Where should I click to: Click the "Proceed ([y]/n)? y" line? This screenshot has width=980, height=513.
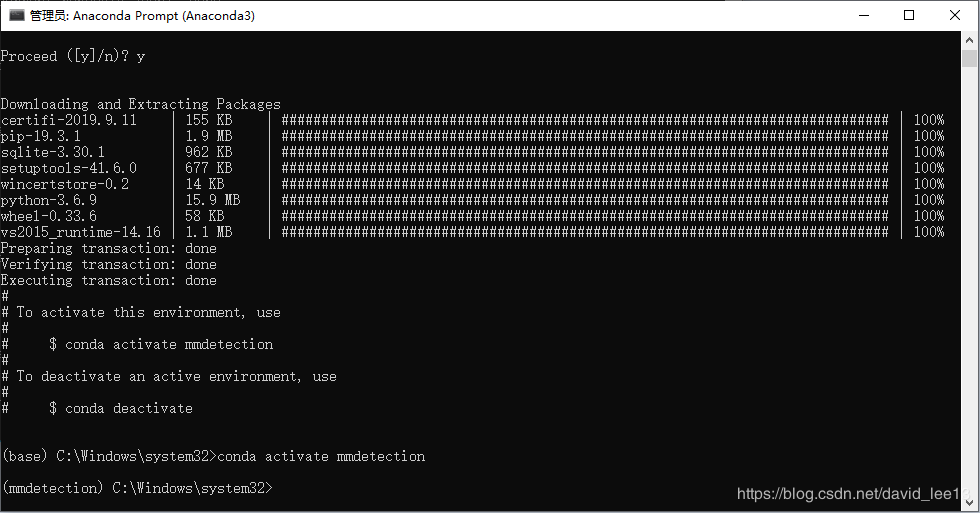tap(73, 56)
